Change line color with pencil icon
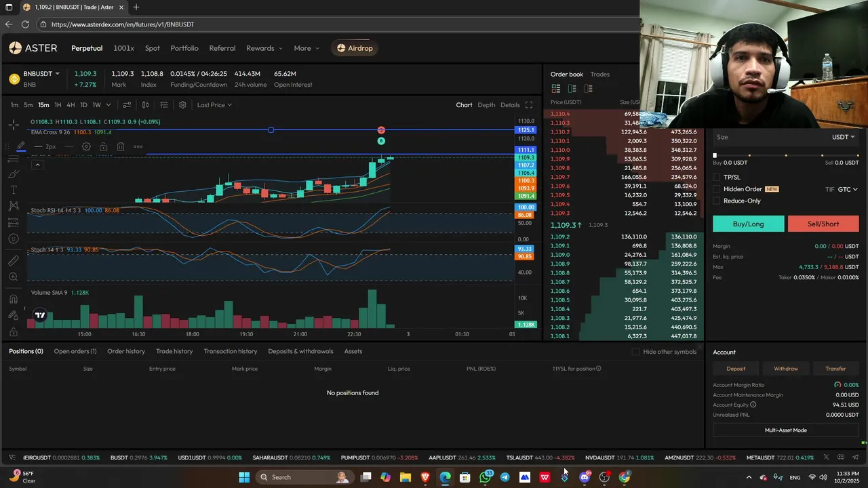868x488 pixels. point(22,146)
